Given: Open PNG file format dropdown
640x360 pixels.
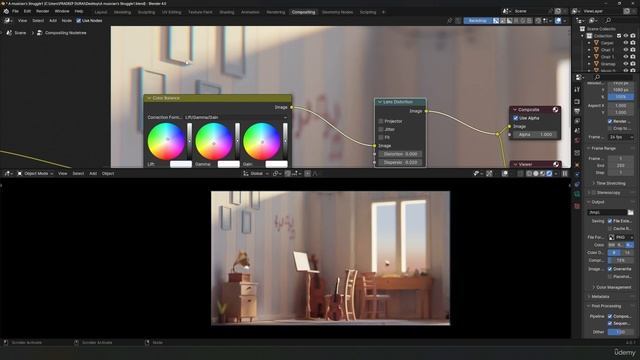Looking at the screenshot, I should coord(620,237).
